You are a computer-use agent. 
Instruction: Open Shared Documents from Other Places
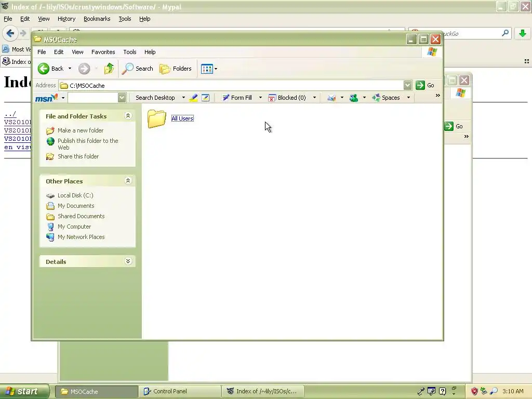tap(81, 216)
